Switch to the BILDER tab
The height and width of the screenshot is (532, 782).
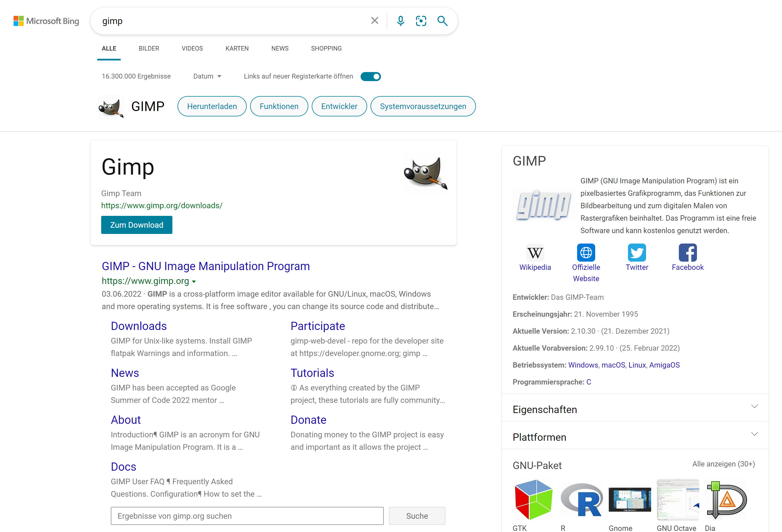tap(149, 48)
